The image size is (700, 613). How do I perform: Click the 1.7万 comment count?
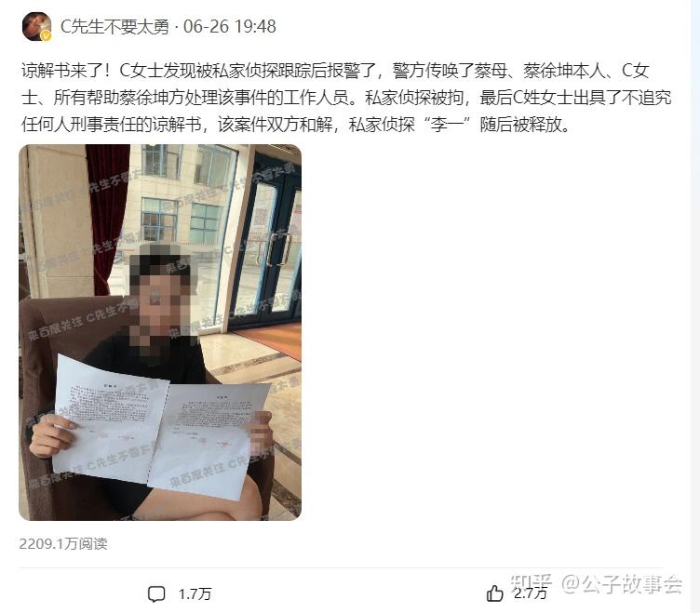click(x=195, y=593)
